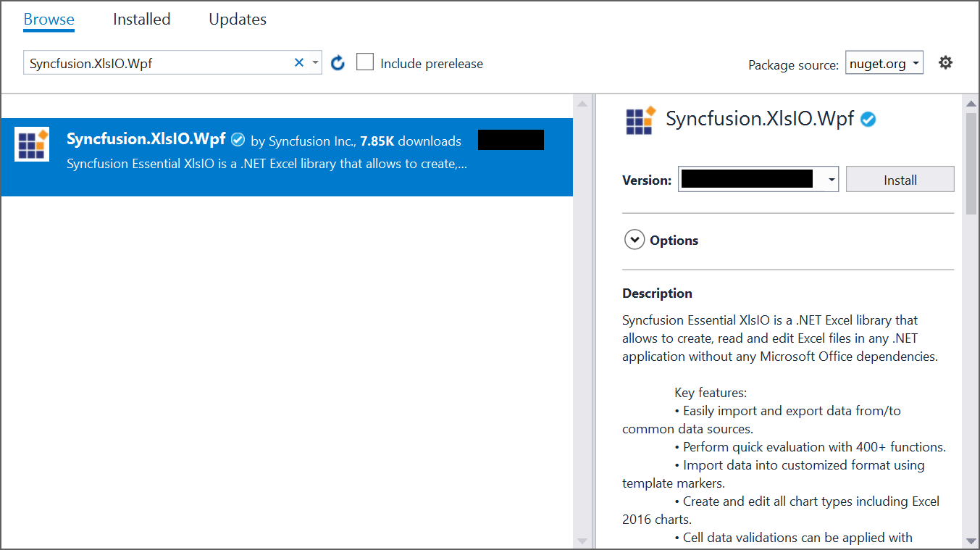
Task: Switch to the Browse tab
Action: point(49,20)
